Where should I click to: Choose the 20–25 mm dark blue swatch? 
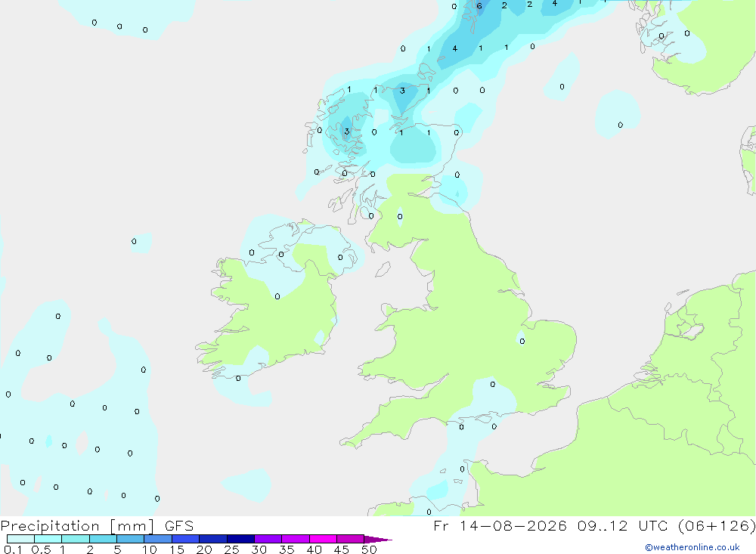click(x=213, y=539)
